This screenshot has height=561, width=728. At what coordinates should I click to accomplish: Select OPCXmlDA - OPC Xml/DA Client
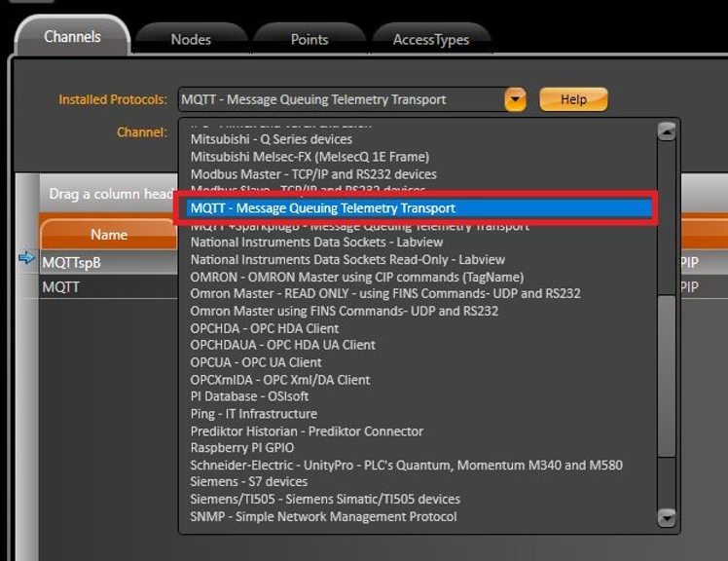280,380
